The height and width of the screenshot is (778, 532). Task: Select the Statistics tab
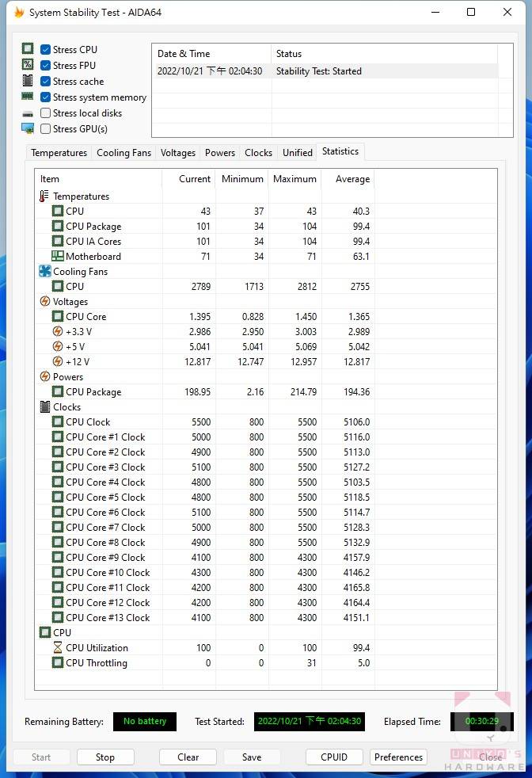click(x=340, y=151)
